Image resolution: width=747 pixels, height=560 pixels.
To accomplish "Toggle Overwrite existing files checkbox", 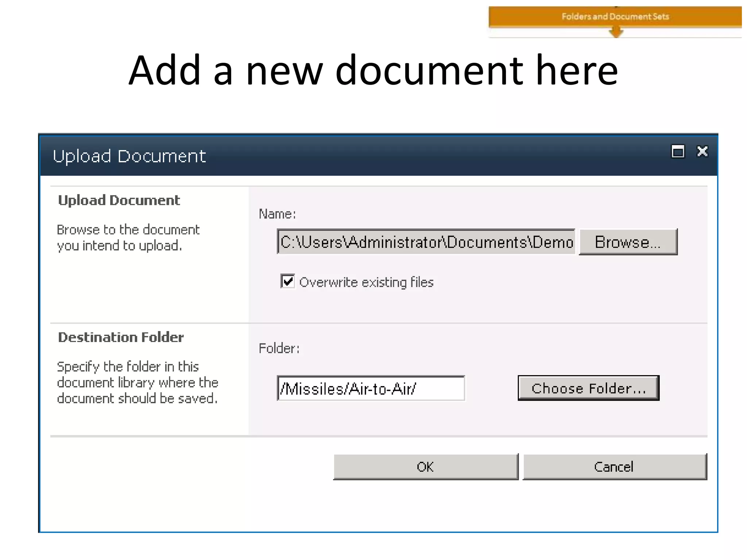I will pyautogui.click(x=288, y=281).
